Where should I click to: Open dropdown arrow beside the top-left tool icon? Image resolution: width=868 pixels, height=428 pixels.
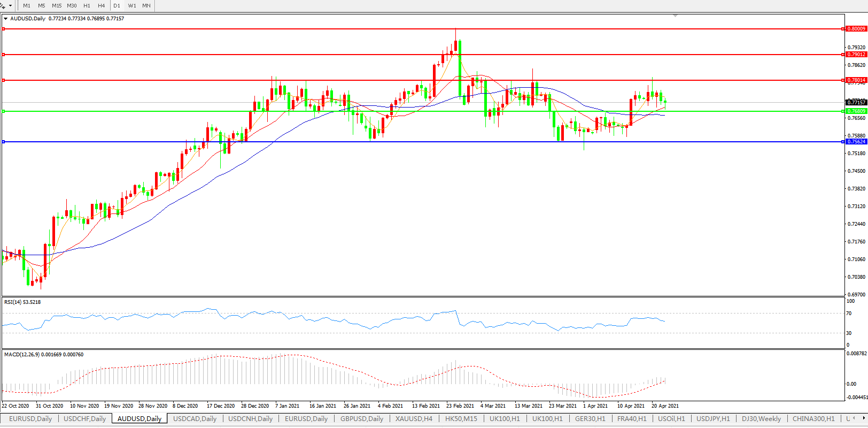10,6
